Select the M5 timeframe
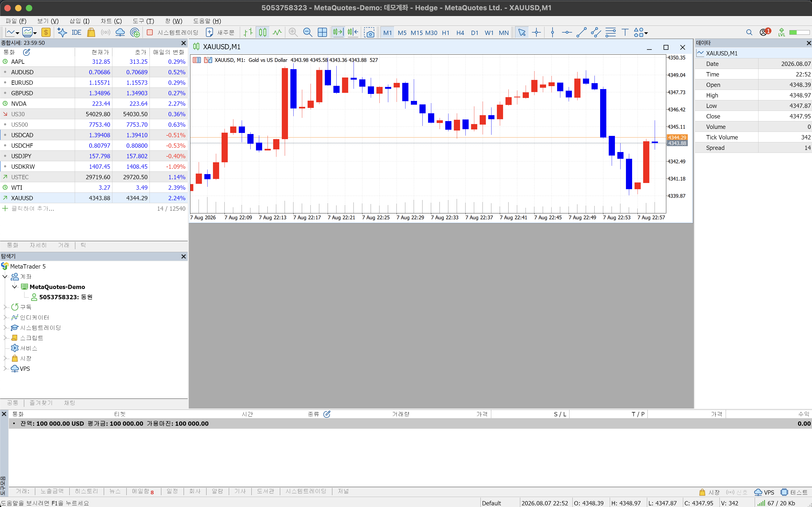 pyautogui.click(x=402, y=33)
